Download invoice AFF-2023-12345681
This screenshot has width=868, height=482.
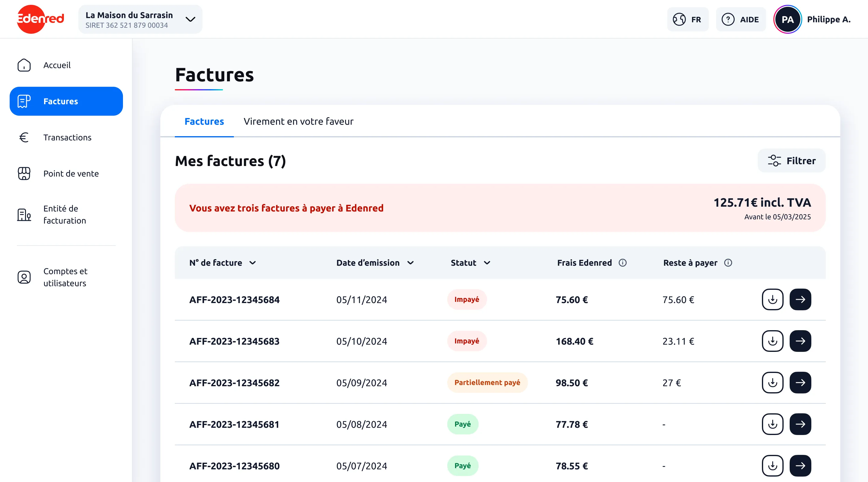pos(772,424)
